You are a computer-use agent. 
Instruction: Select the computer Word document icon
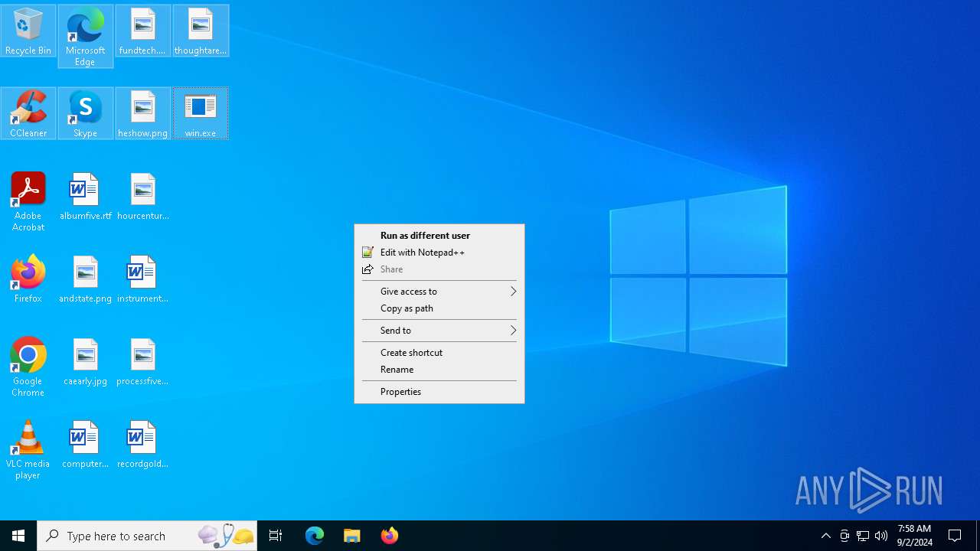85,445
